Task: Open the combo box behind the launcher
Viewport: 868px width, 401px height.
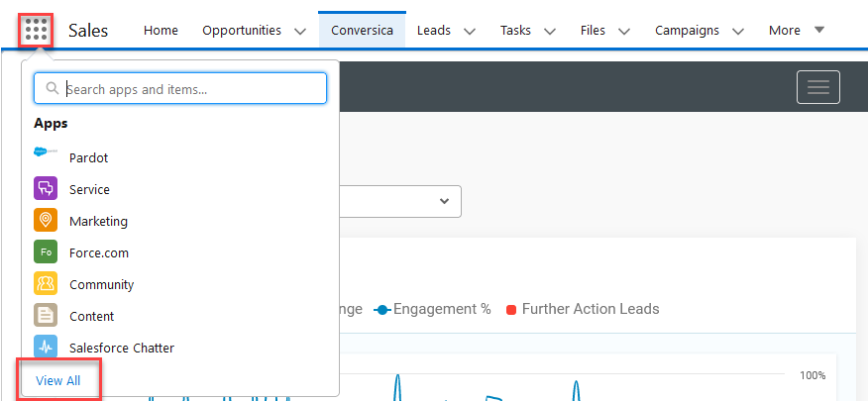Action: click(x=400, y=201)
